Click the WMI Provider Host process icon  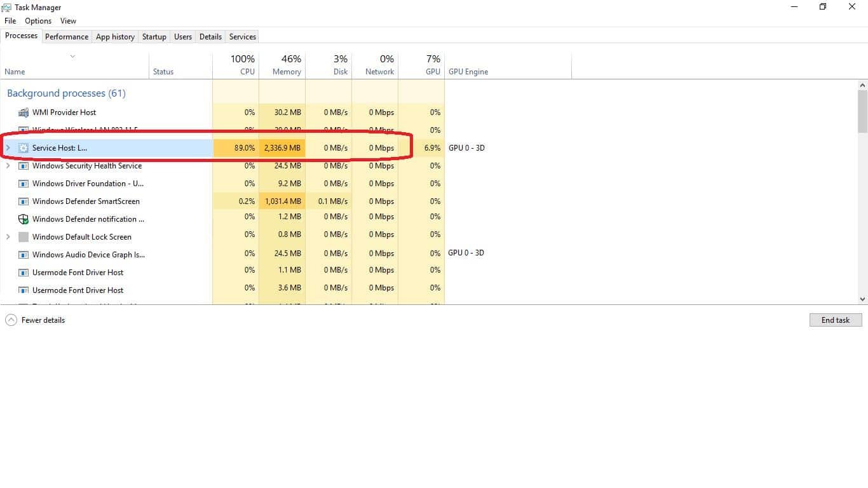(24, 112)
